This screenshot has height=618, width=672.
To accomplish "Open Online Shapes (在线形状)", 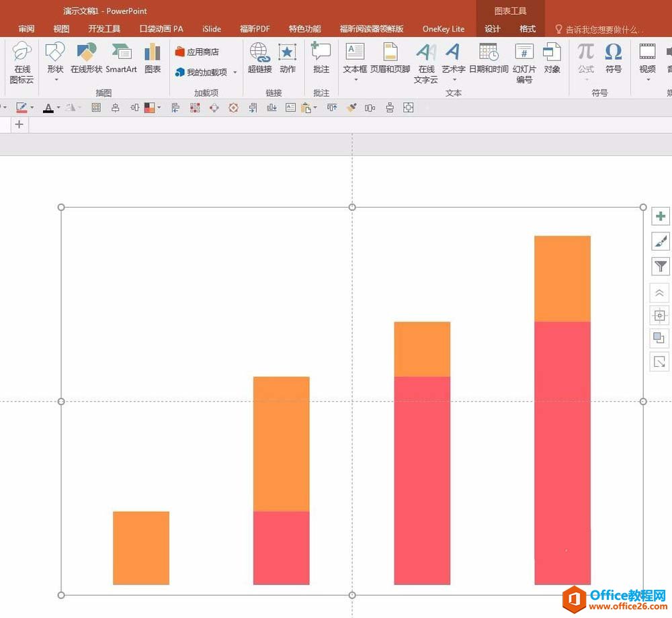I will click(86, 58).
